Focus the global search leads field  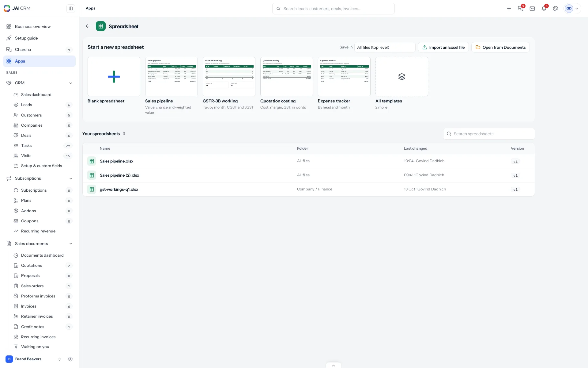334,9
